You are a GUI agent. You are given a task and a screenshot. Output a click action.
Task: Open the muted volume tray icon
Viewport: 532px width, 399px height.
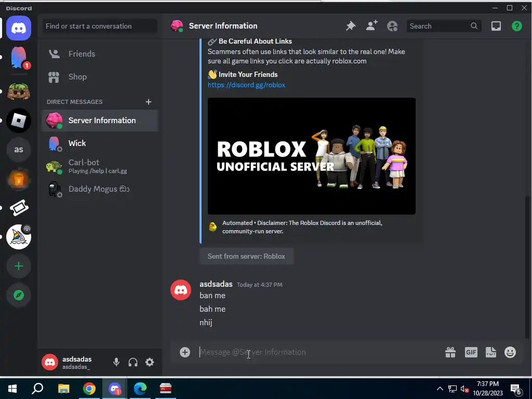click(x=464, y=389)
